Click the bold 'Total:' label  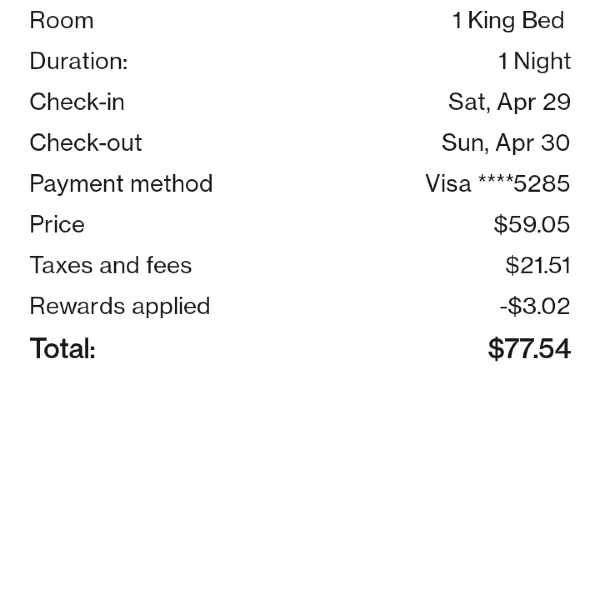62,349
